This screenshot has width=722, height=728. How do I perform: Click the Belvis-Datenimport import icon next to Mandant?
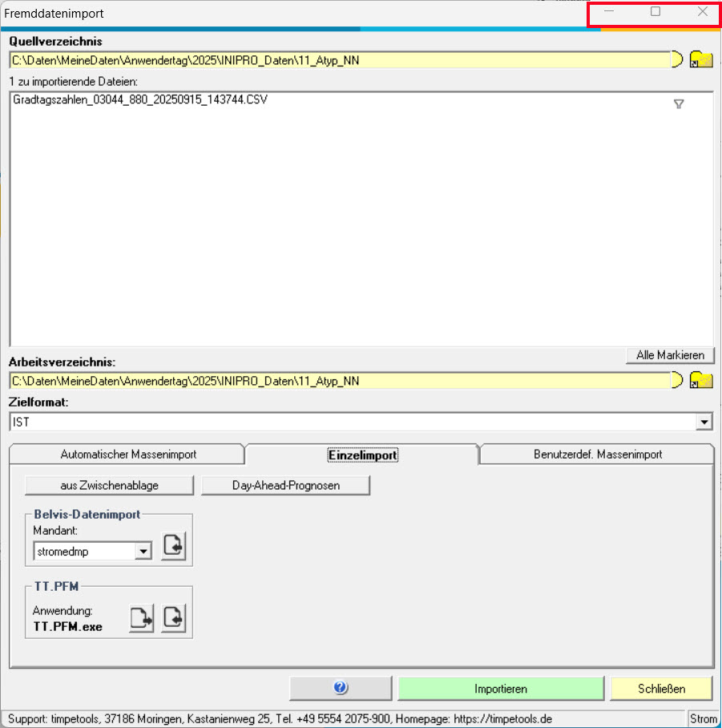tap(174, 547)
